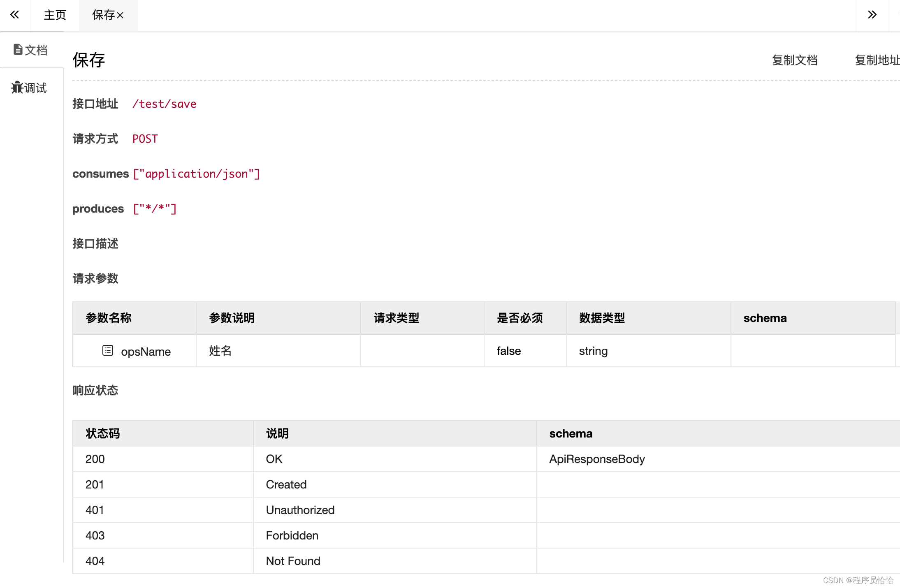Switch to the 主页 tab
The image size is (900, 588).
pyautogui.click(x=55, y=15)
